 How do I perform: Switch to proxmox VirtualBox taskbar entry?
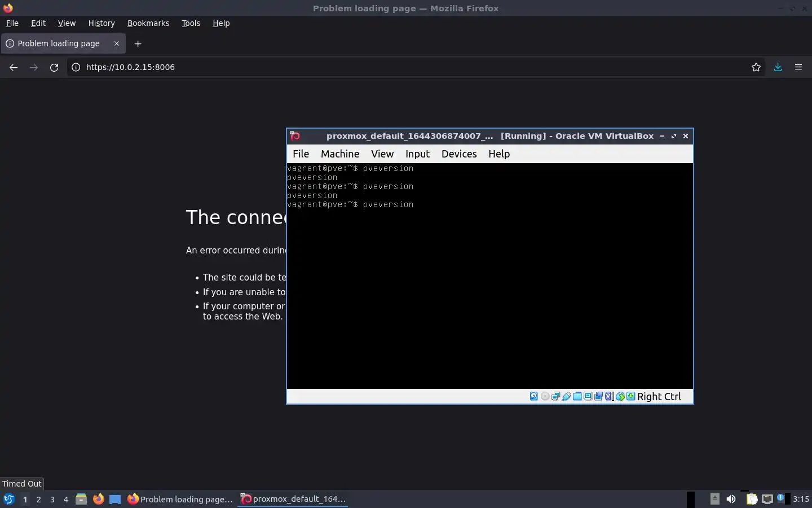[293, 499]
